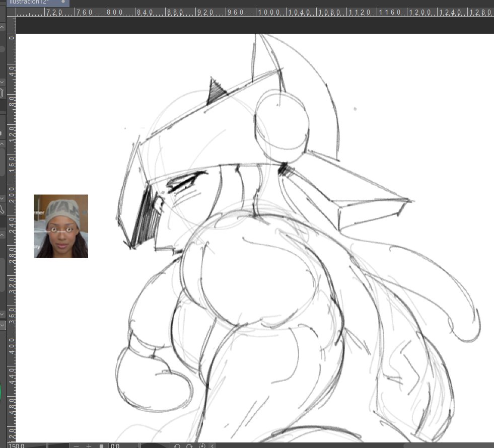Rotate canvas left with the counterclockwise arrow
494x448 pixels.
coord(177,446)
